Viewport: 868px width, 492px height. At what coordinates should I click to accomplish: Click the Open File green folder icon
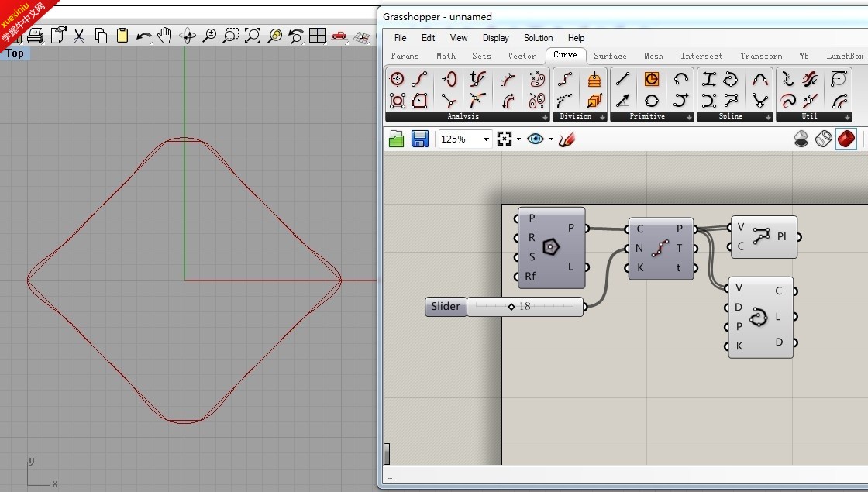tap(396, 139)
